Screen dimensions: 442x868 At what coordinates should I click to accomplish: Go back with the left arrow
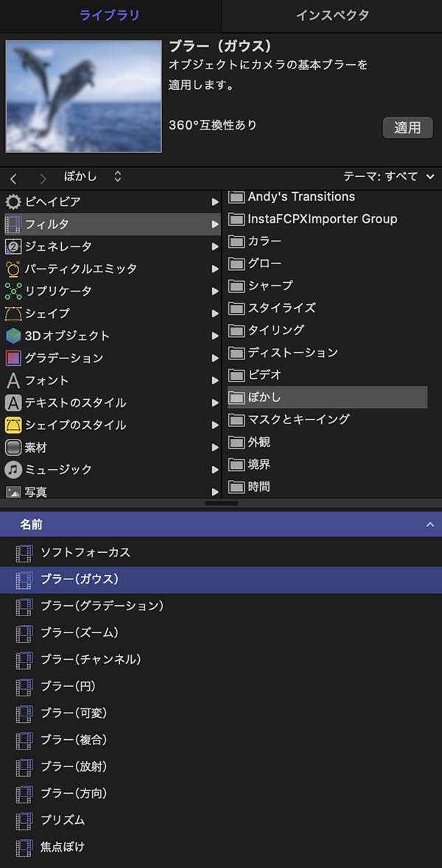[13, 178]
